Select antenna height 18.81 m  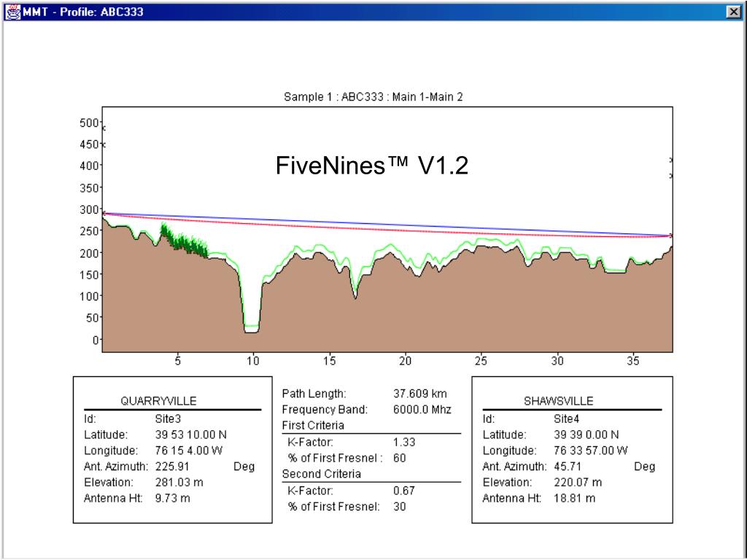pos(575,498)
